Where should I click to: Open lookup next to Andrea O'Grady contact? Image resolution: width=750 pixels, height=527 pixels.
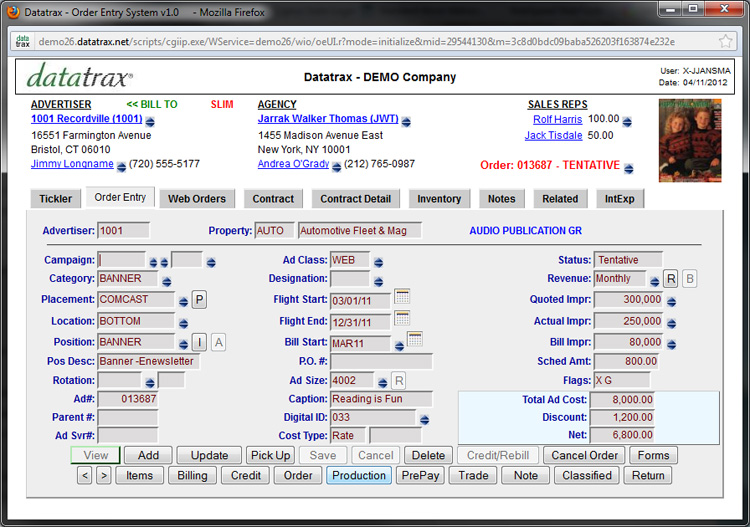(337, 167)
